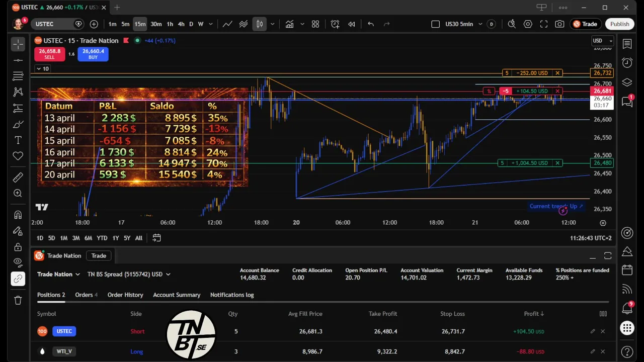Select the ruler measure tool
644x362 pixels.
coord(18,177)
